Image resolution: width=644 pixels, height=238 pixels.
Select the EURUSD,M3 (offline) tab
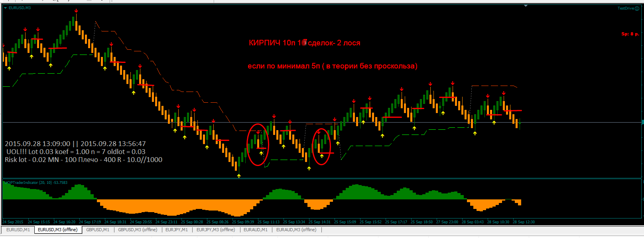[x=58, y=230]
